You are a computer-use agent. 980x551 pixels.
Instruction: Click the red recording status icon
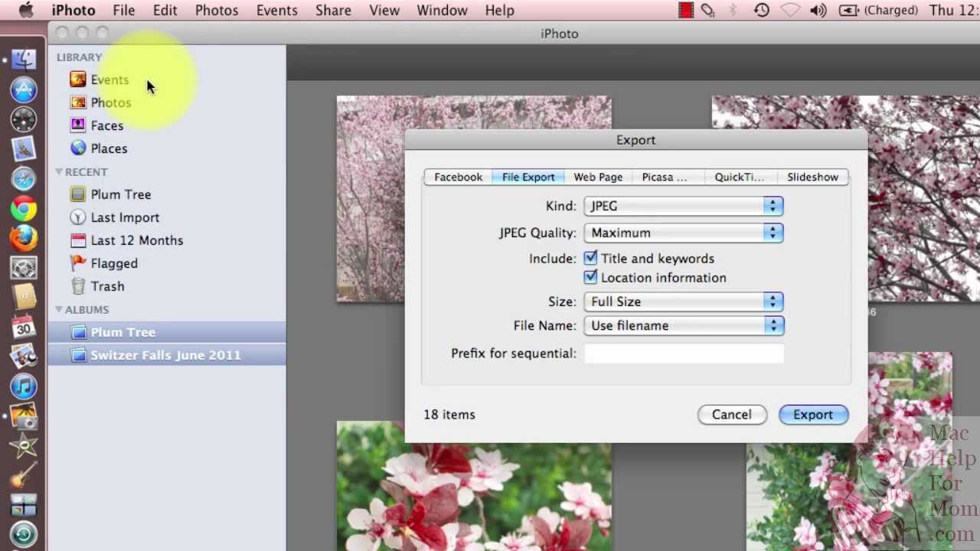pos(685,10)
